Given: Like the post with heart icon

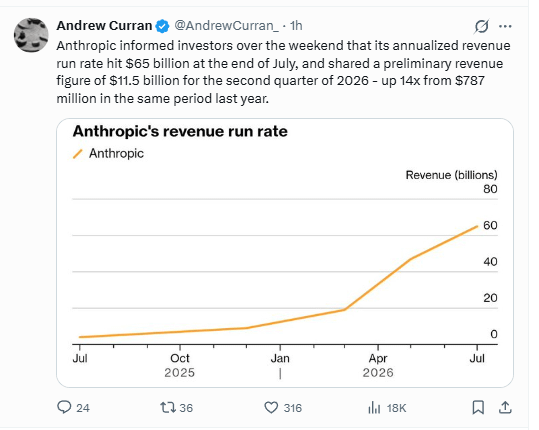Looking at the screenshot, I should pos(271,408).
